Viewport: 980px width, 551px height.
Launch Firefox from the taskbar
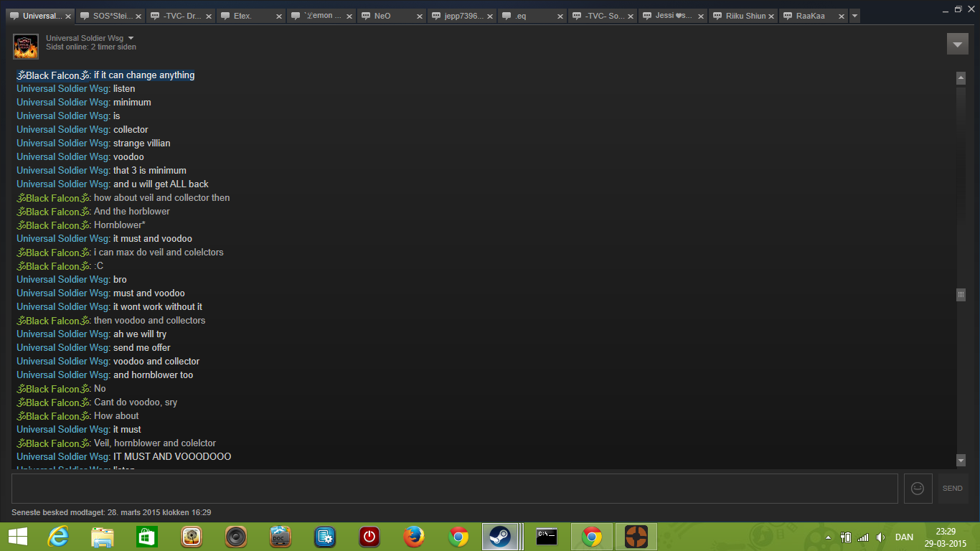coord(414,537)
